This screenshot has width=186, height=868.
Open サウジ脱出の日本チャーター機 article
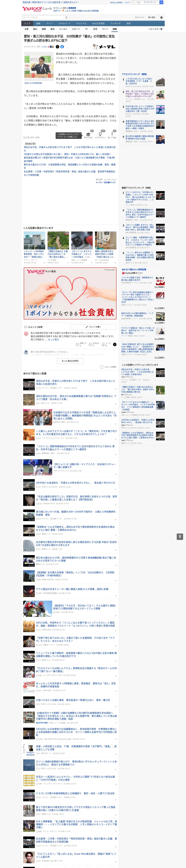[72, 589]
